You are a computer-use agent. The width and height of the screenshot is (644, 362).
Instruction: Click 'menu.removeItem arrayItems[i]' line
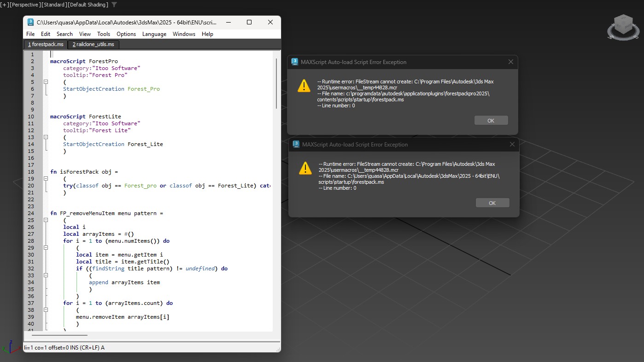123,317
